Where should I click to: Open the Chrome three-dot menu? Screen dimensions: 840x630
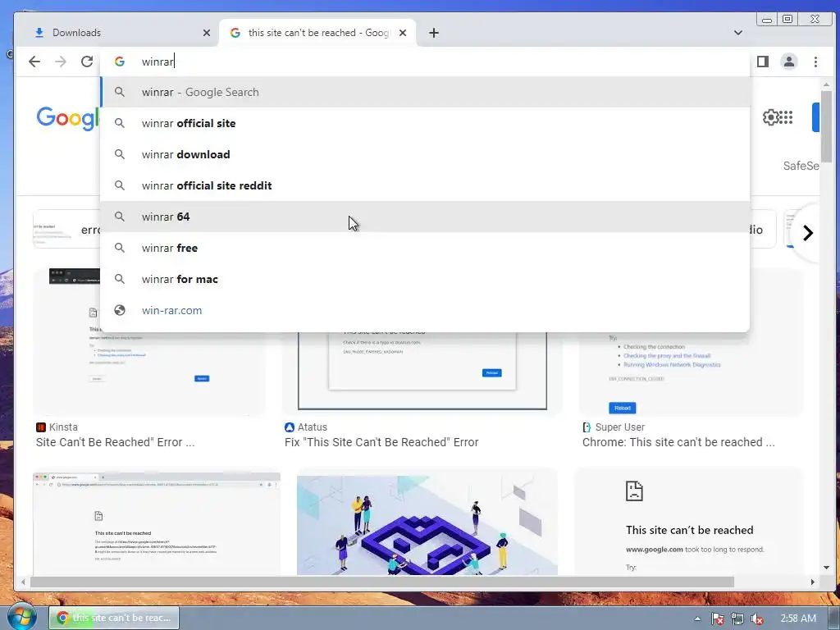pyautogui.click(x=815, y=62)
